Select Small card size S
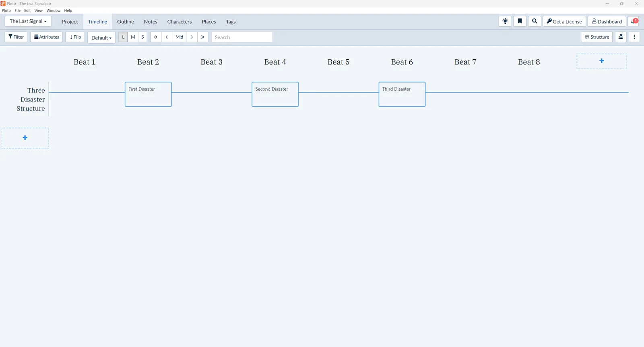The image size is (644, 347). point(142,37)
